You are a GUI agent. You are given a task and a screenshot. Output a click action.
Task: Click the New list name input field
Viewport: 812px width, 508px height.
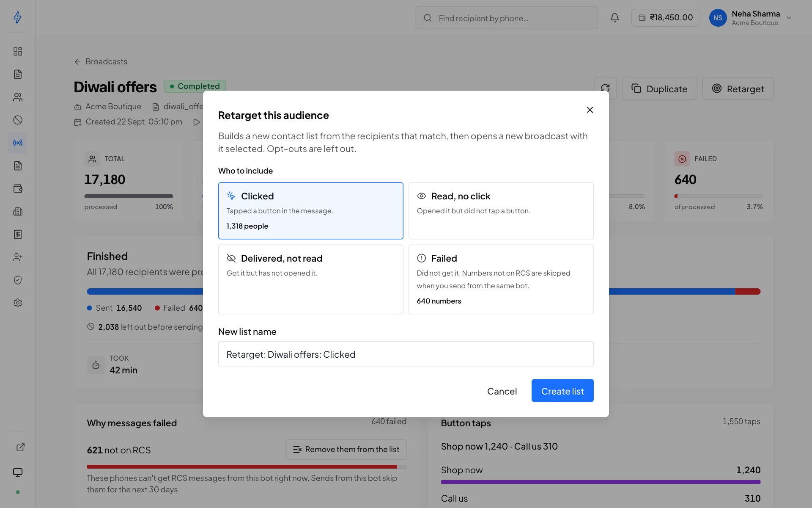coord(406,353)
